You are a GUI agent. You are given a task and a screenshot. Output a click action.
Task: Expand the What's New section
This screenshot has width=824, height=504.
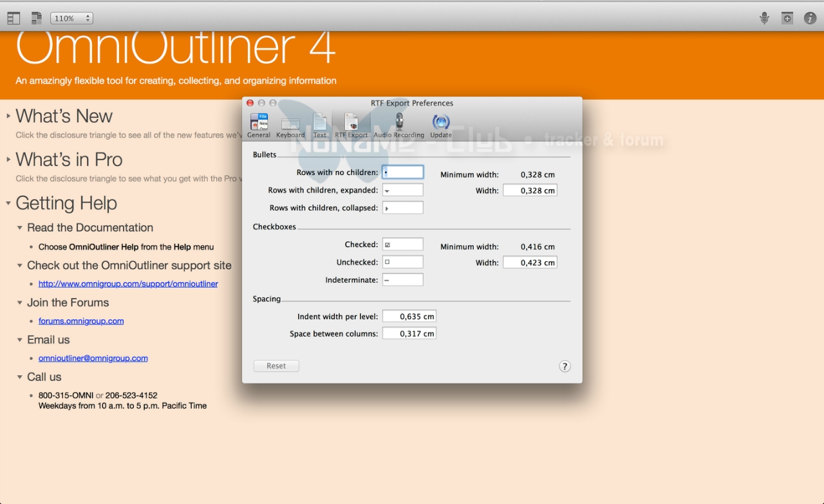click(x=8, y=117)
